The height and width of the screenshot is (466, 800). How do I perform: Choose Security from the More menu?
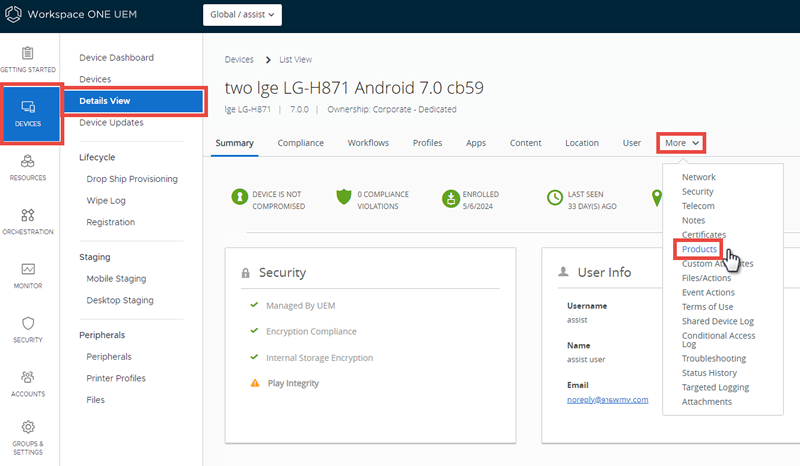coord(697,191)
